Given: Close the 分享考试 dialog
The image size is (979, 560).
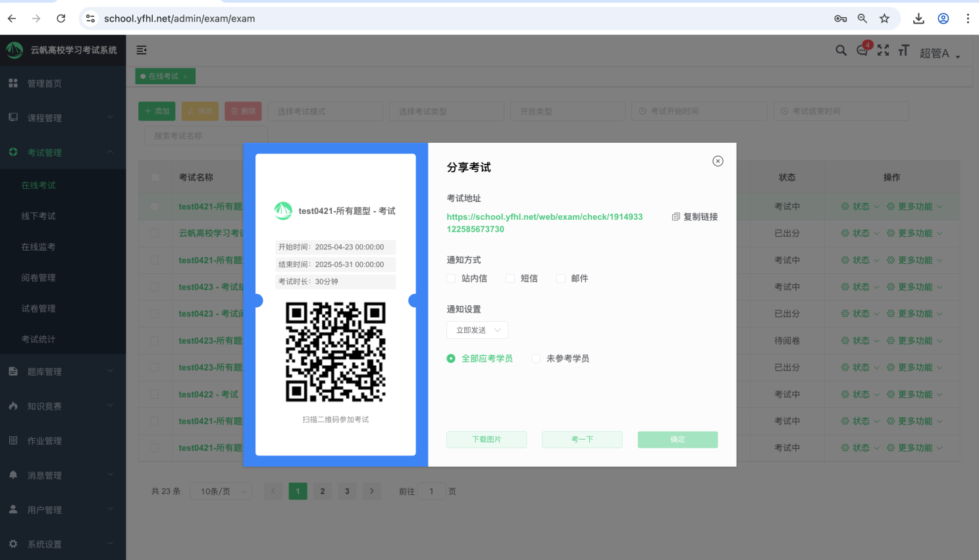Looking at the screenshot, I should click(718, 161).
